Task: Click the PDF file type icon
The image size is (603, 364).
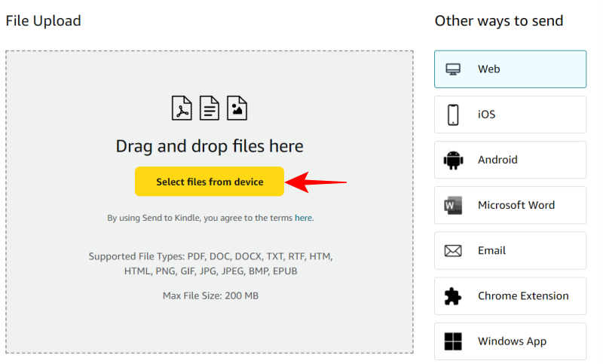Action: pos(182,108)
